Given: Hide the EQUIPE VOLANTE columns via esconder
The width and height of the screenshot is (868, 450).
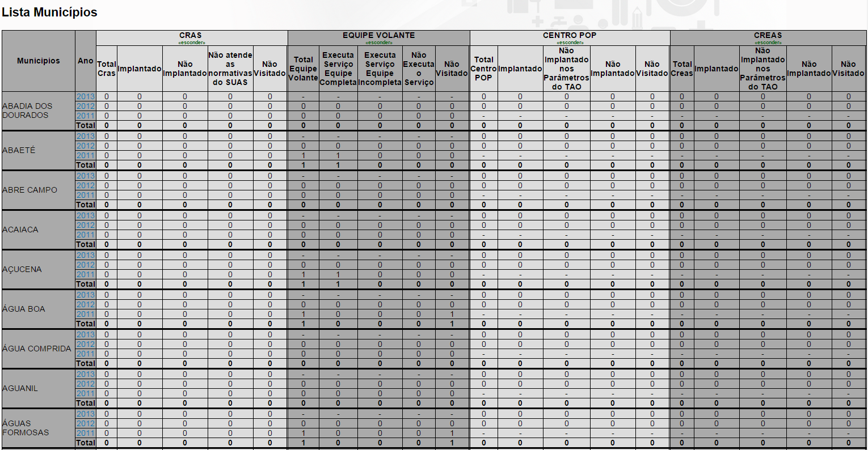Looking at the screenshot, I should tap(379, 43).
